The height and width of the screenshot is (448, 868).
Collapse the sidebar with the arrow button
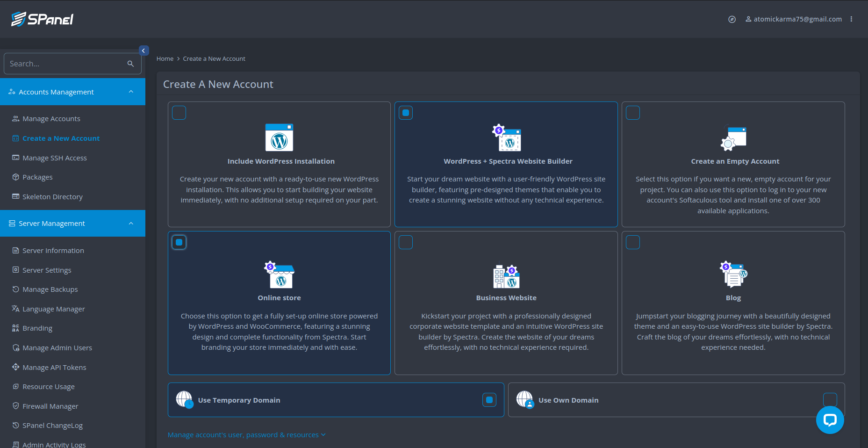143,51
